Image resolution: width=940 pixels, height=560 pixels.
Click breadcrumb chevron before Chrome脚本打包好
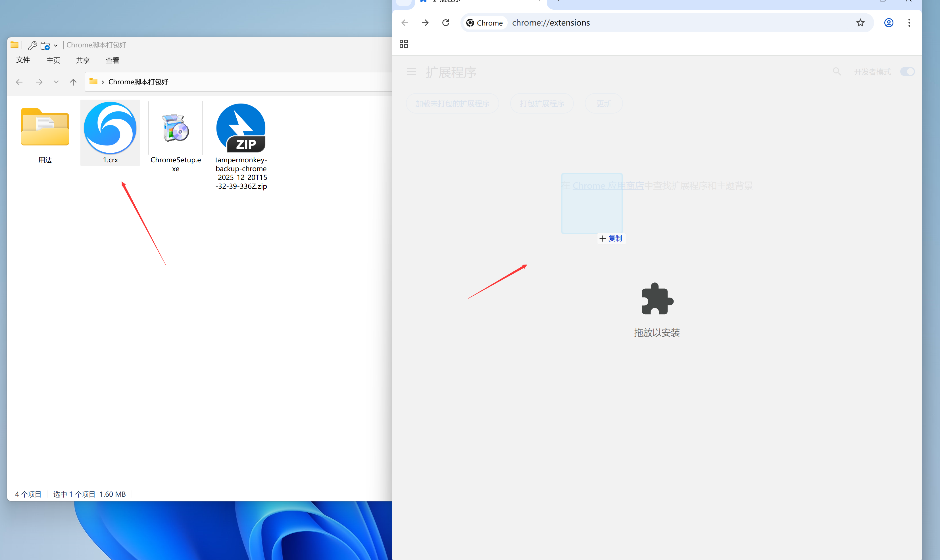(103, 82)
